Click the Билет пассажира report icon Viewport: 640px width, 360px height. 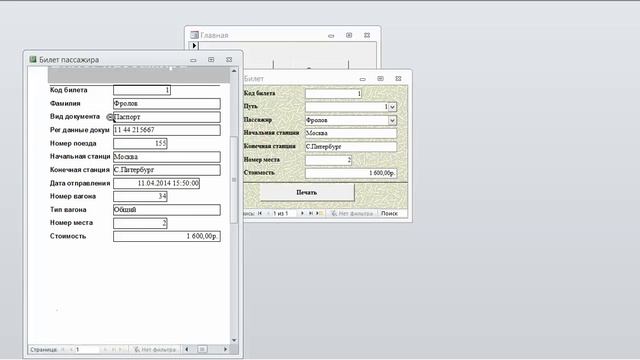(x=33, y=60)
